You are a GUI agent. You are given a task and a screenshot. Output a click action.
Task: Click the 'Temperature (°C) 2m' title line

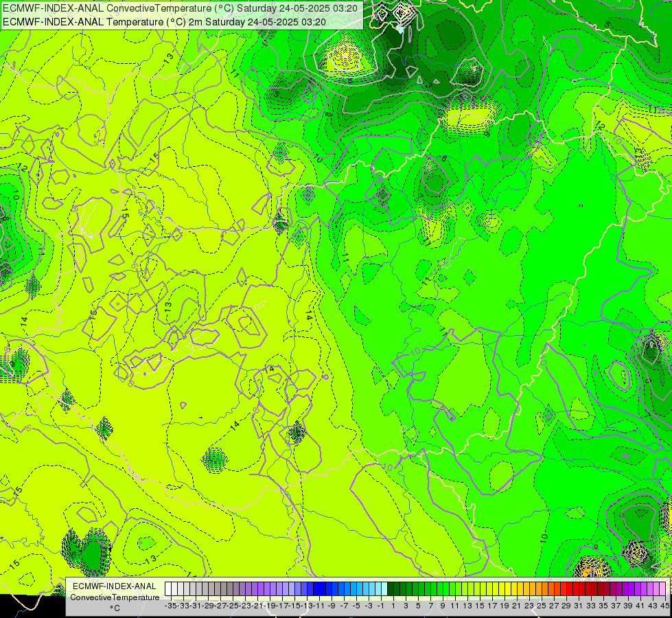coord(164,22)
